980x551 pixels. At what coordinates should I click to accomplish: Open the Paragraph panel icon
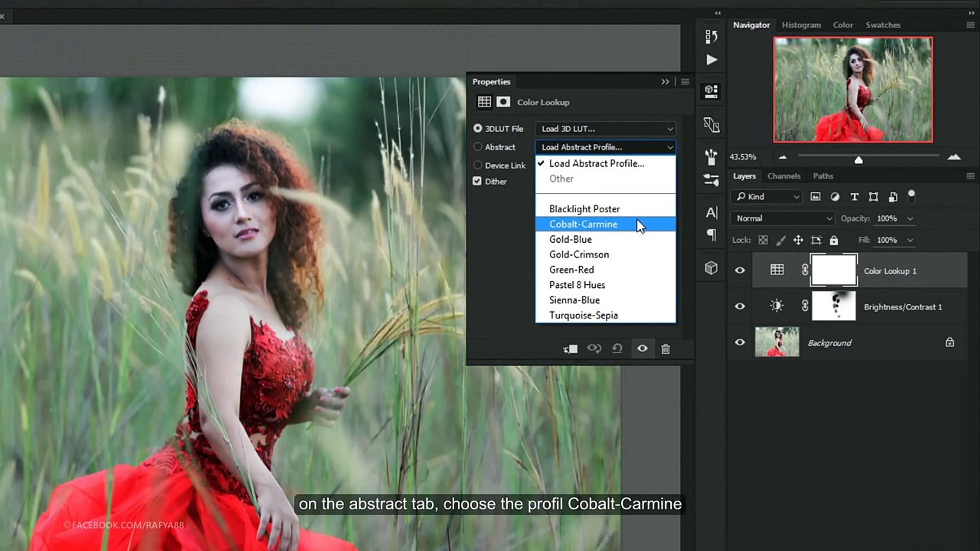click(711, 235)
